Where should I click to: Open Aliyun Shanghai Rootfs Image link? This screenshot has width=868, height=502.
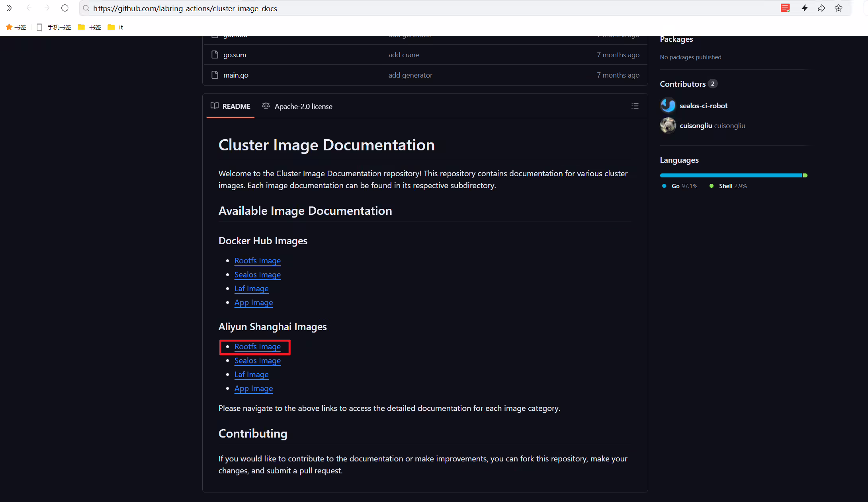258,346
